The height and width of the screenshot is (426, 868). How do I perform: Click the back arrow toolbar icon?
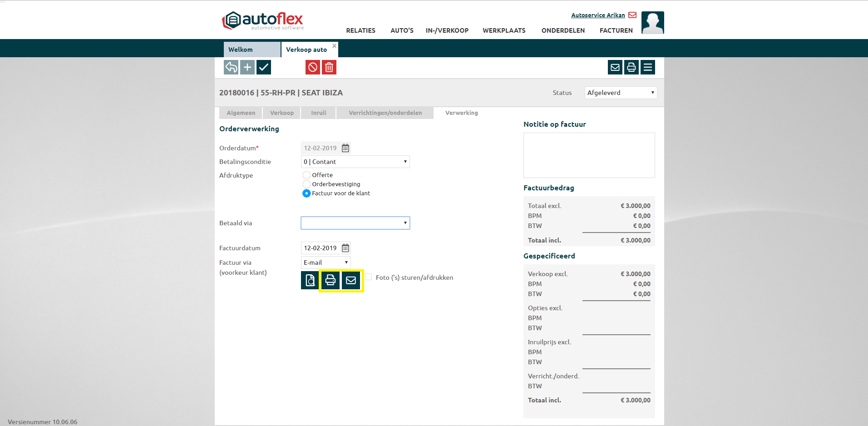click(231, 68)
